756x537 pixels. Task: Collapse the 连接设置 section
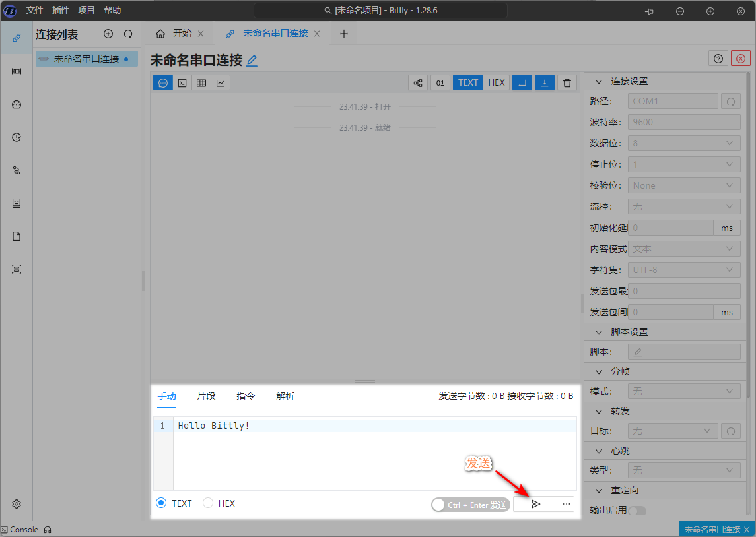tap(599, 82)
